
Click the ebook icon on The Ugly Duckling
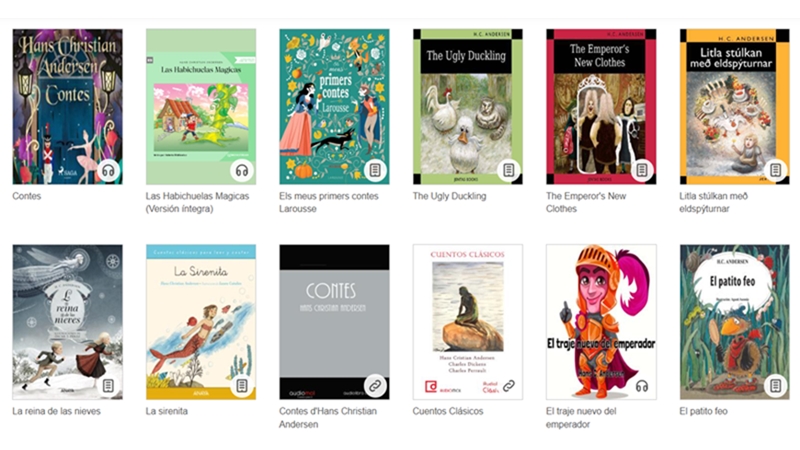(509, 170)
